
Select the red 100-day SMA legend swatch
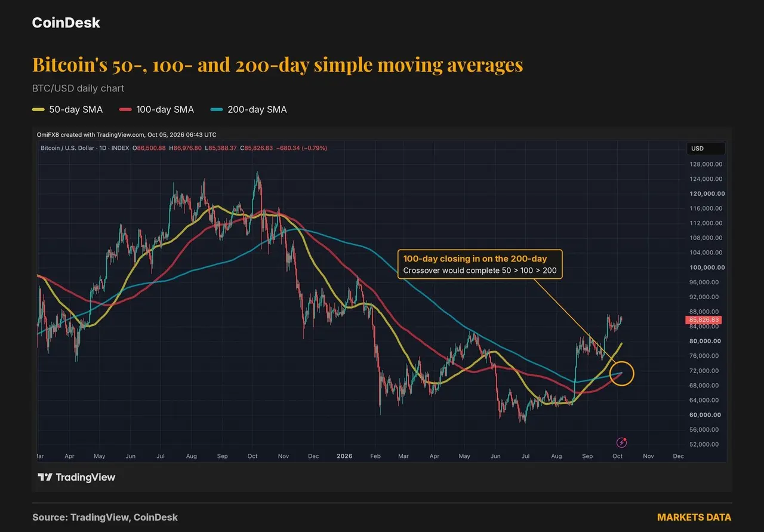(125, 109)
